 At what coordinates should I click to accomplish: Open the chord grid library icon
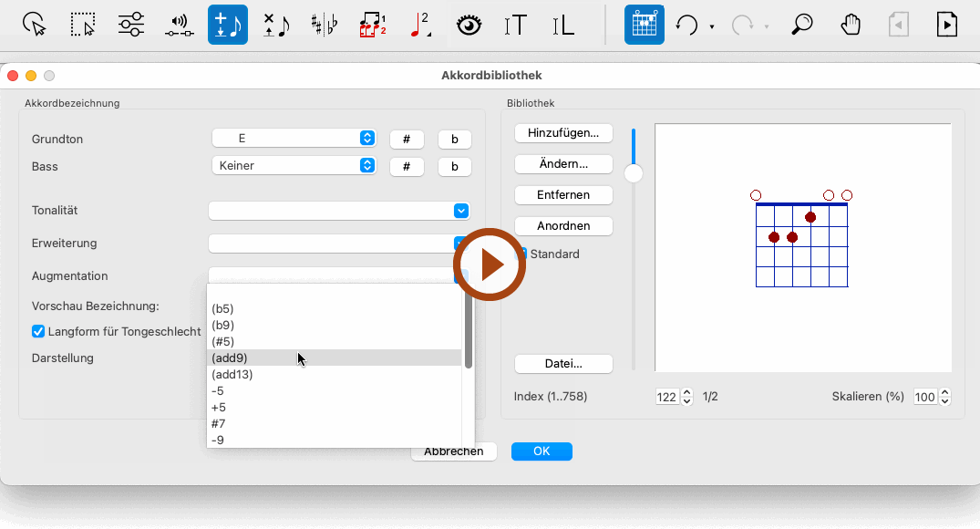644,25
